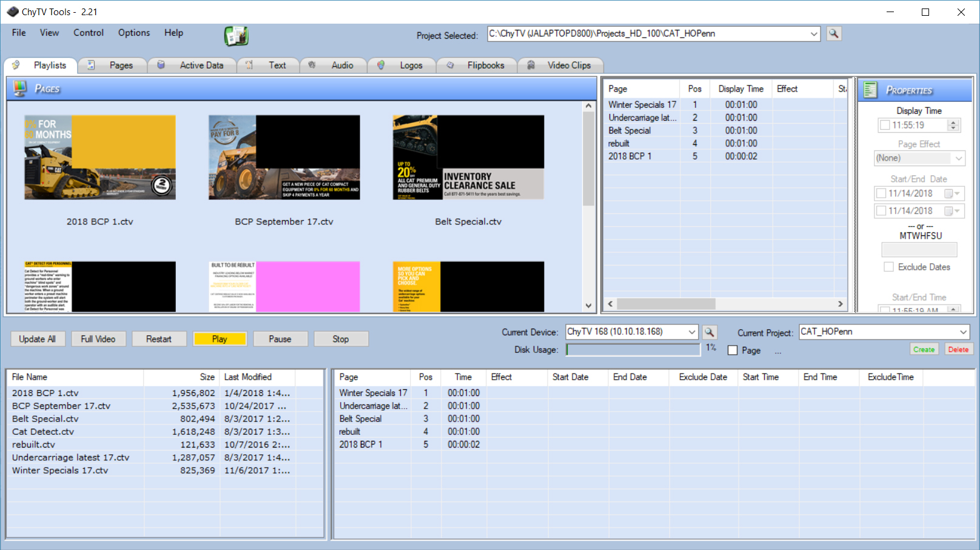Open the File menu
Viewport: 980px width, 550px height.
[19, 33]
